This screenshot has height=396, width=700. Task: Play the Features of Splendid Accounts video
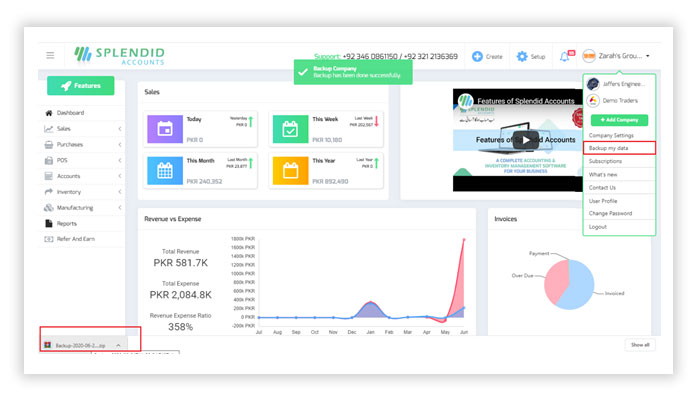point(525,140)
